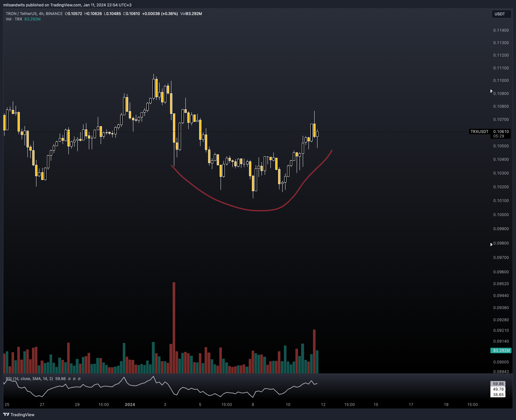Click the 29 date on time axis

pos(77,405)
